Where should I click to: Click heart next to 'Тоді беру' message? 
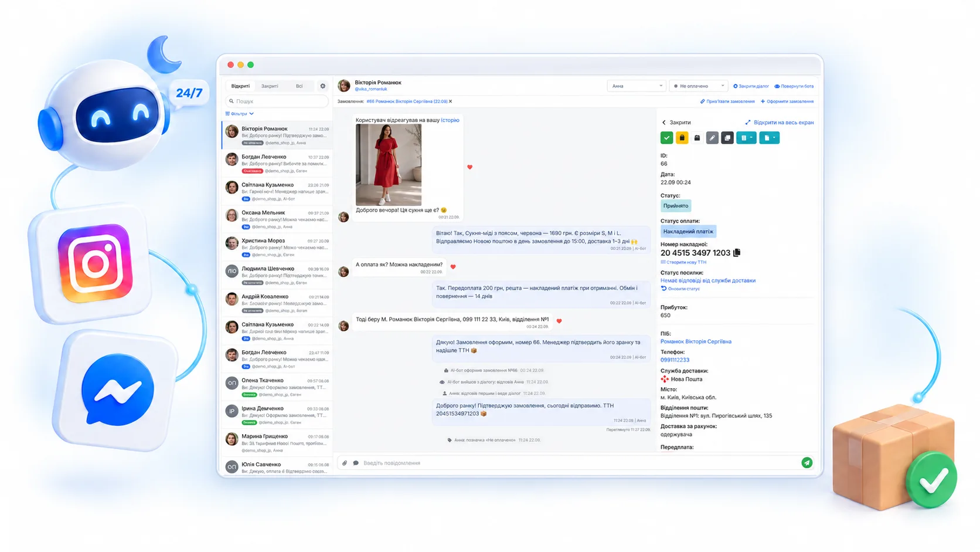pos(559,321)
